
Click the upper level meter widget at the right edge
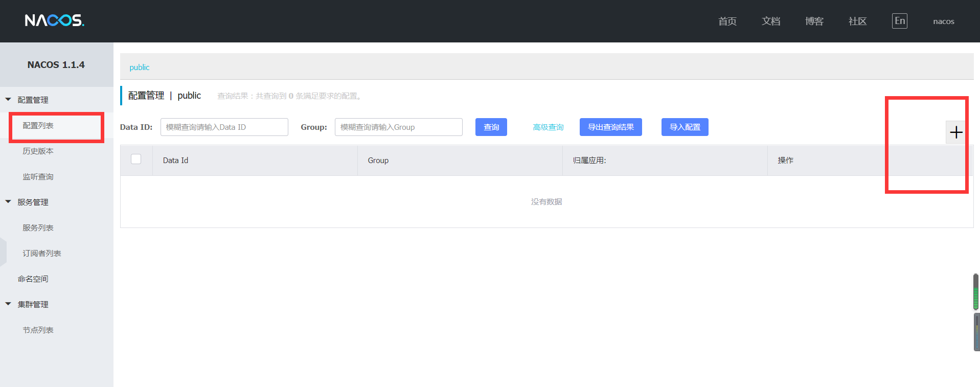[x=976, y=292]
